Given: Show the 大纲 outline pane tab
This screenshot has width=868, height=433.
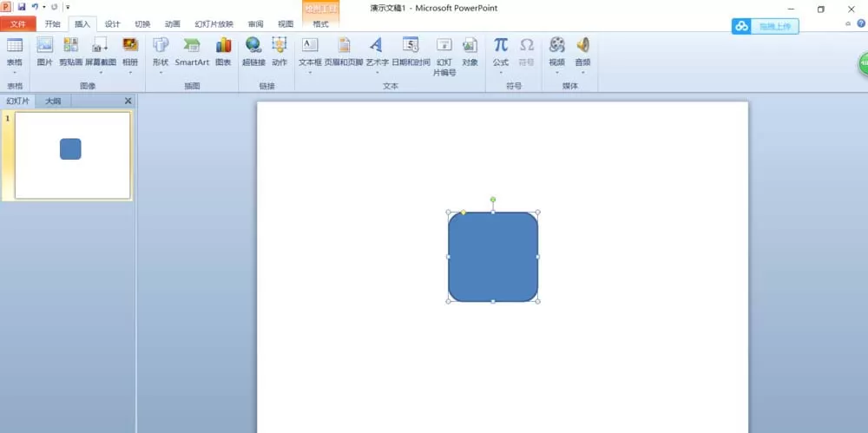Looking at the screenshot, I should coord(53,101).
